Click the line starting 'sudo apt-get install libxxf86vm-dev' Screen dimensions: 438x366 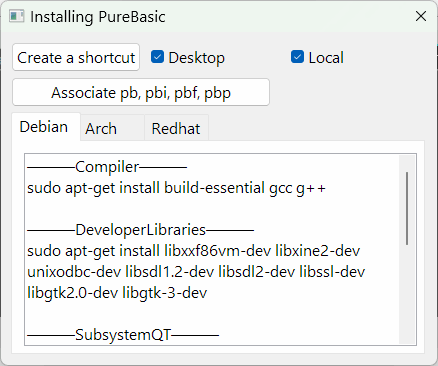click(x=194, y=251)
